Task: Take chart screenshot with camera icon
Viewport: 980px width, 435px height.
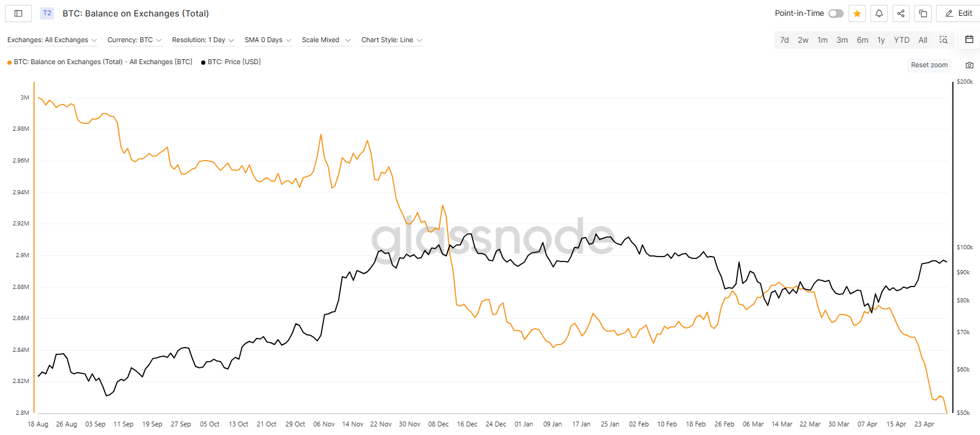Action: tap(970, 65)
